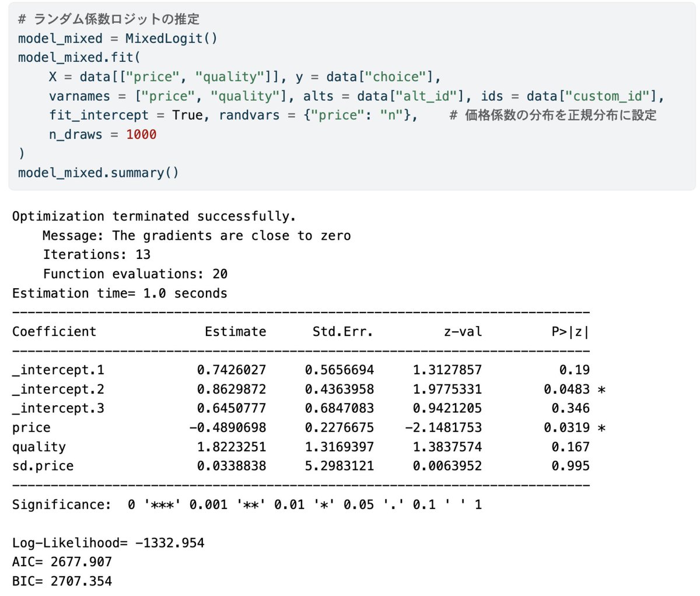Click the 'Iterations: 13' output line
Viewport: 700px width, 596px height.
coord(97,255)
